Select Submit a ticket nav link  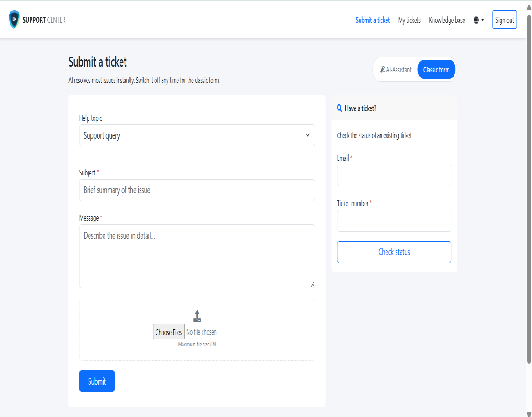click(372, 20)
